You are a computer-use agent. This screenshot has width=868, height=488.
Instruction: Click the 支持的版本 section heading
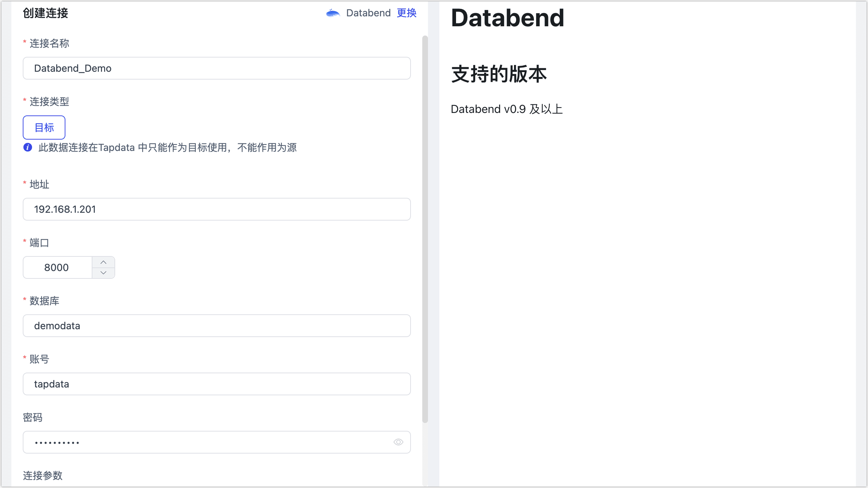pyautogui.click(x=499, y=74)
